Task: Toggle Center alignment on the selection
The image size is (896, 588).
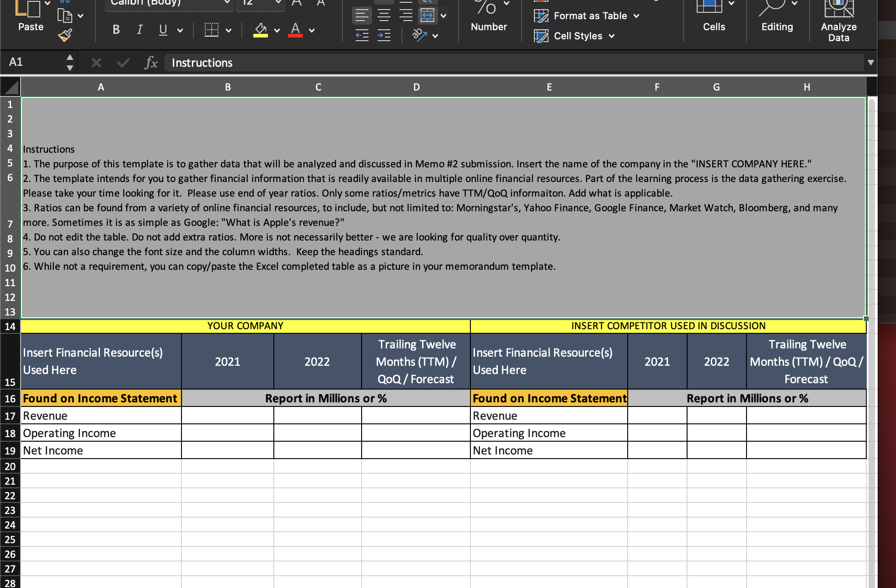Action: (384, 14)
